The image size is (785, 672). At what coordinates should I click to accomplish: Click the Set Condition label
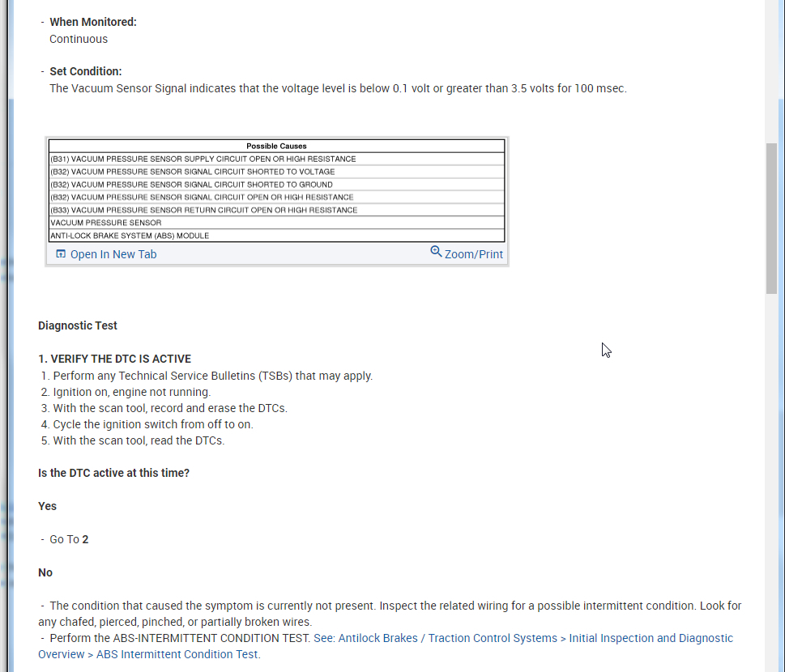86,71
